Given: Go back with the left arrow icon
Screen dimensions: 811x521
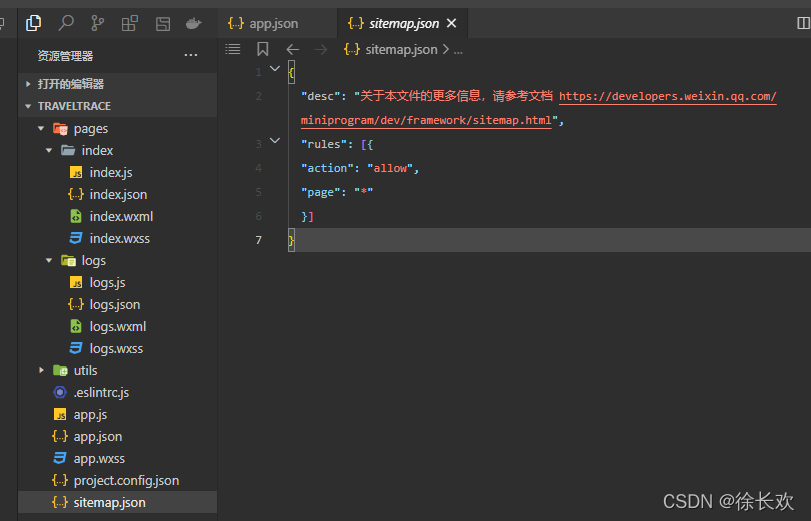Looking at the screenshot, I should [x=293, y=50].
